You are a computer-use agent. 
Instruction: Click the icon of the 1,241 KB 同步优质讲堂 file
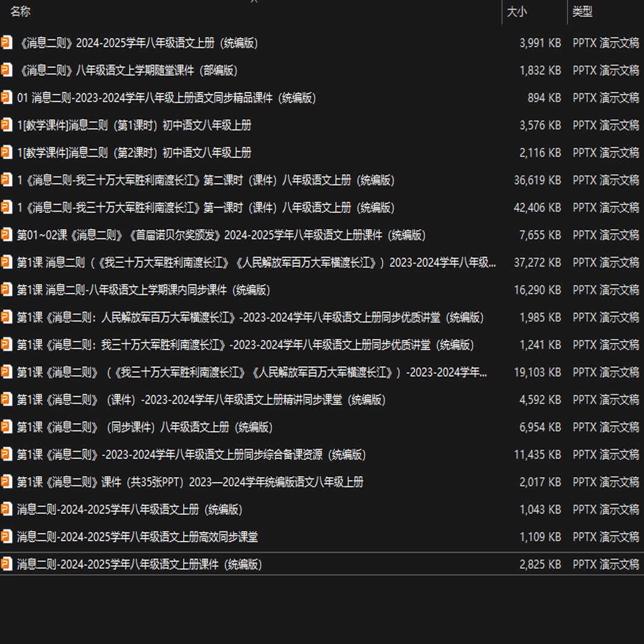(7, 345)
